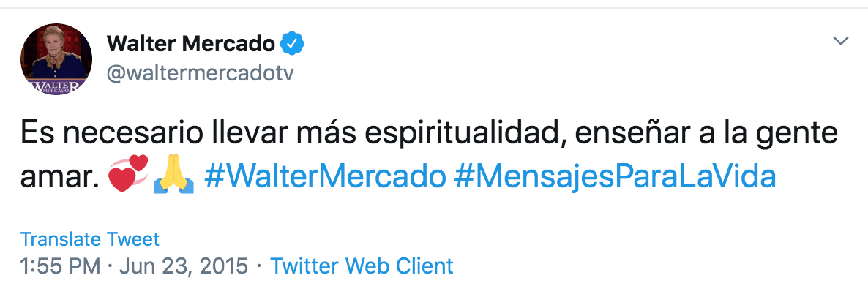The width and height of the screenshot is (868, 297).
Task: Open the tweet options chevron menu
Action: (x=842, y=41)
